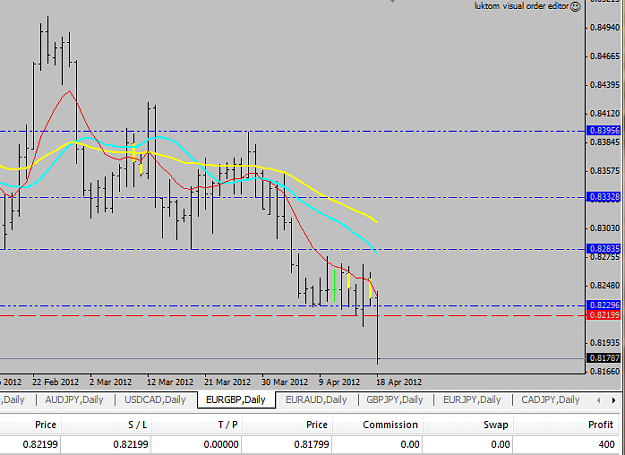Select the blue 0.82835 level label
Image resolution: width=625 pixels, height=455 pixels.
[604, 249]
